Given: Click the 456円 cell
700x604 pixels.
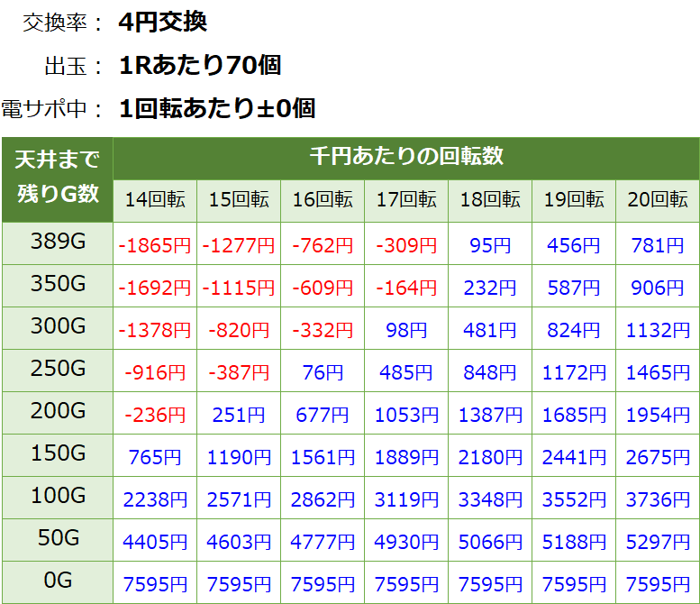Looking at the screenshot, I should (574, 243).
